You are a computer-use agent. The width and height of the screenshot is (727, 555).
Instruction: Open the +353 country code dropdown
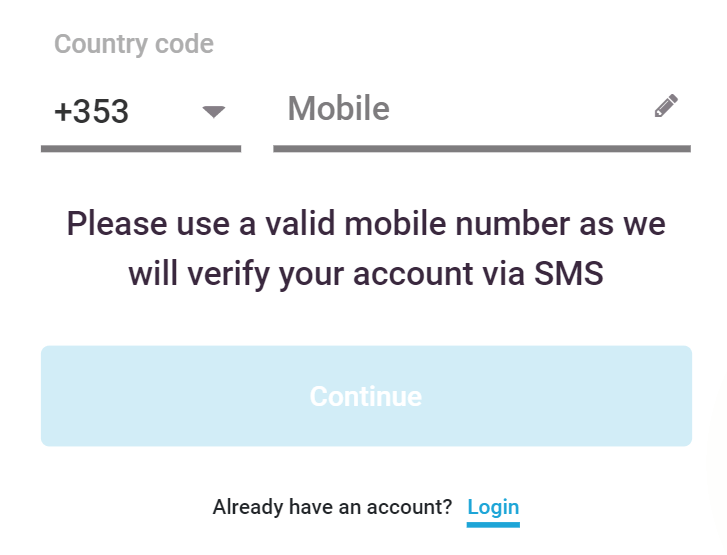[141, 112]
